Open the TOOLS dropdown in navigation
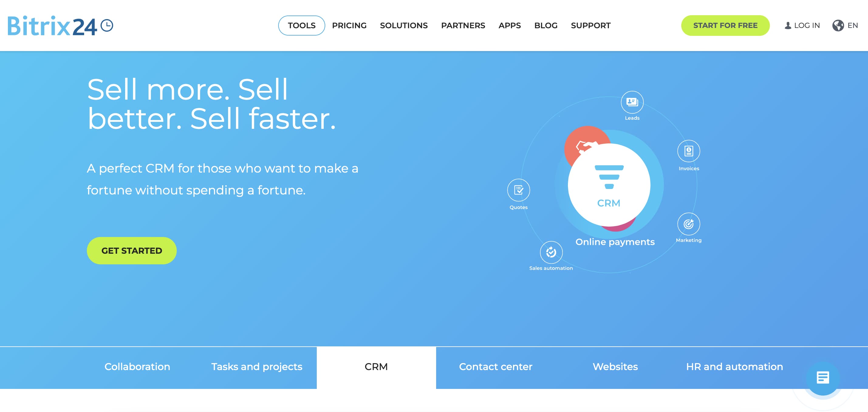The height and width of the screenshot is (412, 868). point(302,25)
